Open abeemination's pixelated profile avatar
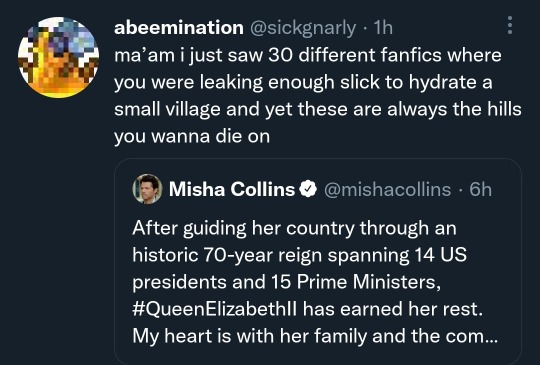Viewport: 540px width, 365px height. click(x=59, y=58)
